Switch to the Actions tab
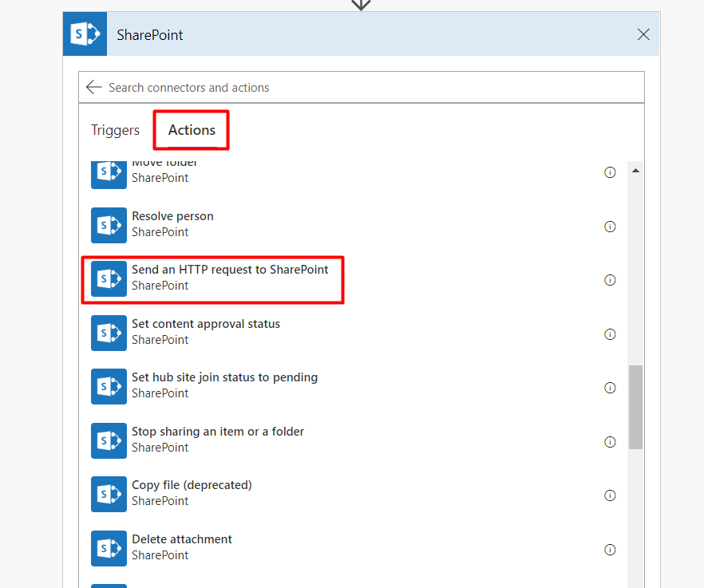This screenshot has width=704, height=588. (x=192, y=130)
